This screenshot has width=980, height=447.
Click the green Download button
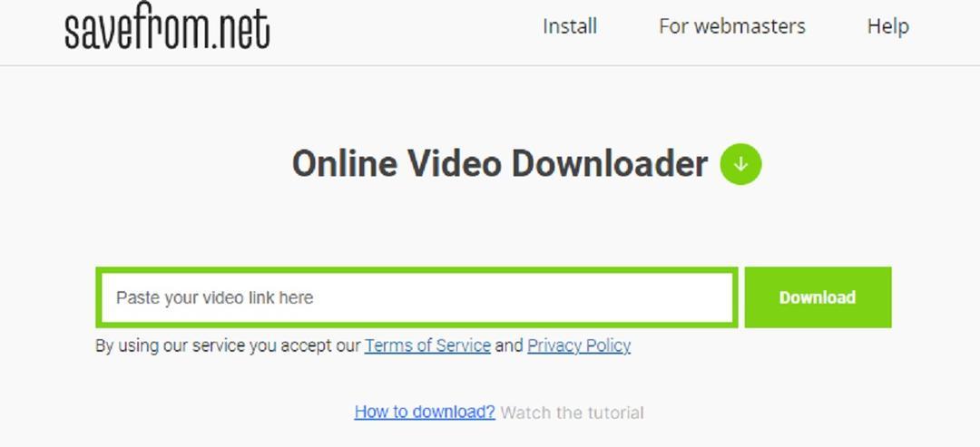pyautogui.click(x=818, y=297)
